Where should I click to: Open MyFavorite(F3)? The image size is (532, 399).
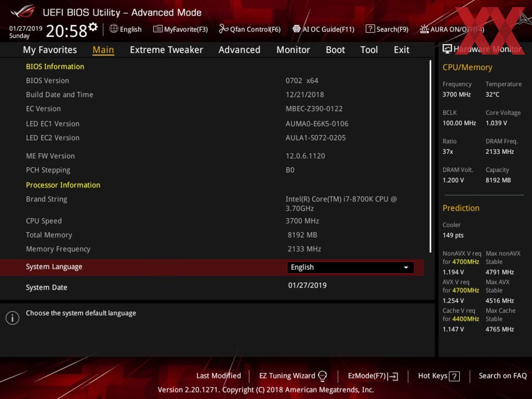[x=181, y=29]
